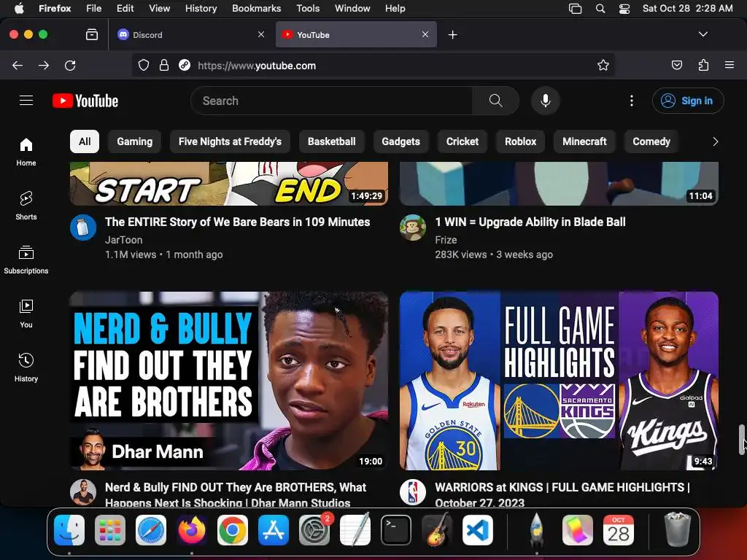Viewport: 747px width, 560px height.
Task: Start voice search with microphone icon
Action: point(546,101)
